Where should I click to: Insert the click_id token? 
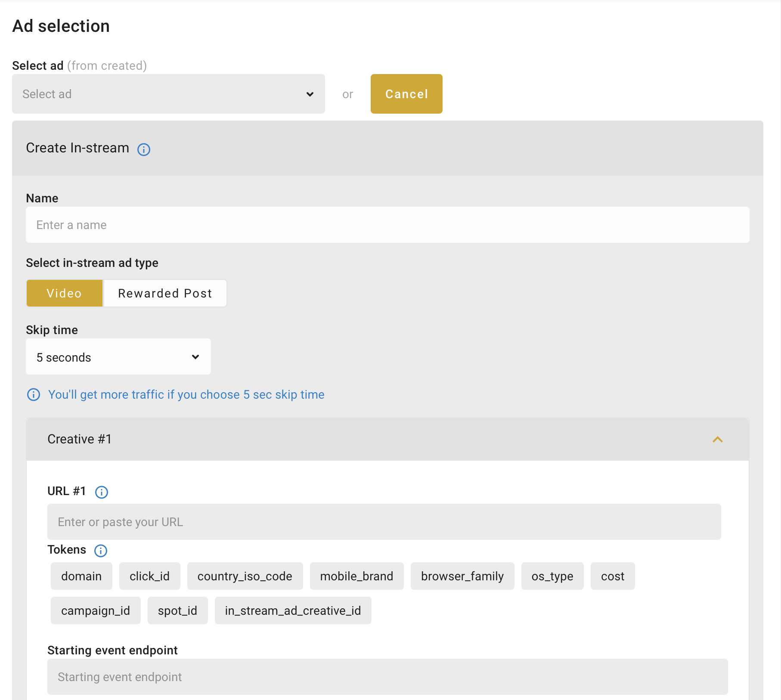tap(149, 576)
